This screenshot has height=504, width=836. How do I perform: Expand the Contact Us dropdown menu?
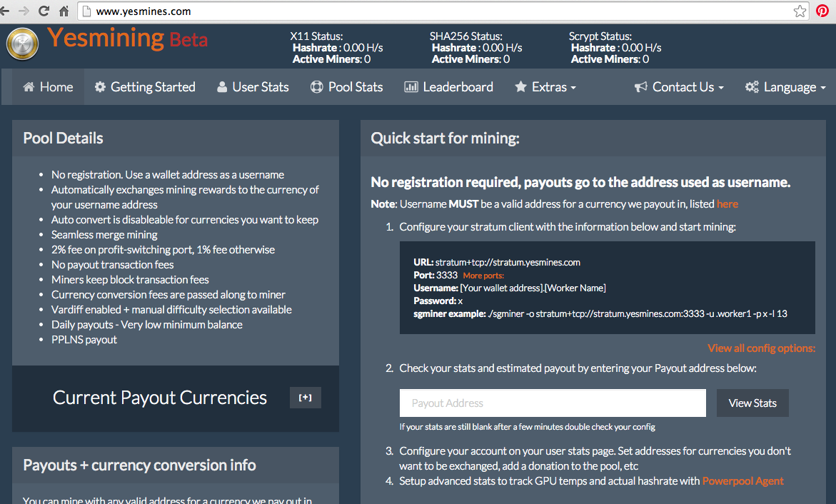tap(679, 87)
